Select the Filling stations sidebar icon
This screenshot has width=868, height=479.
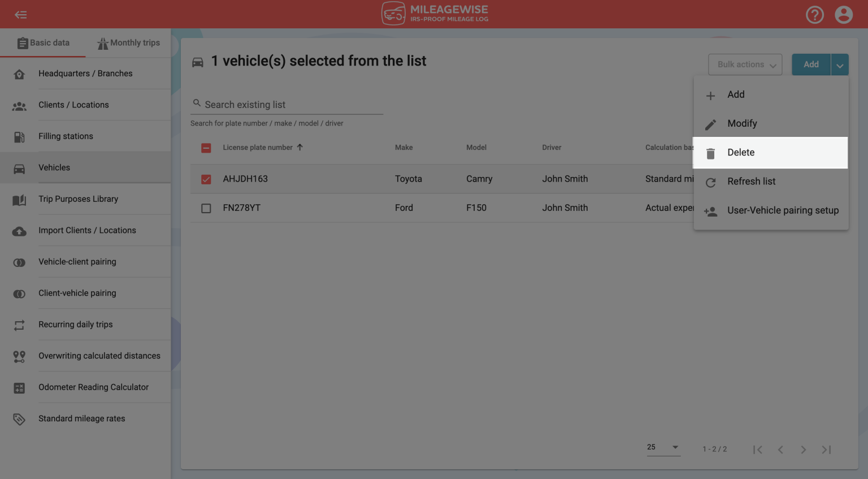pos(19,136)
